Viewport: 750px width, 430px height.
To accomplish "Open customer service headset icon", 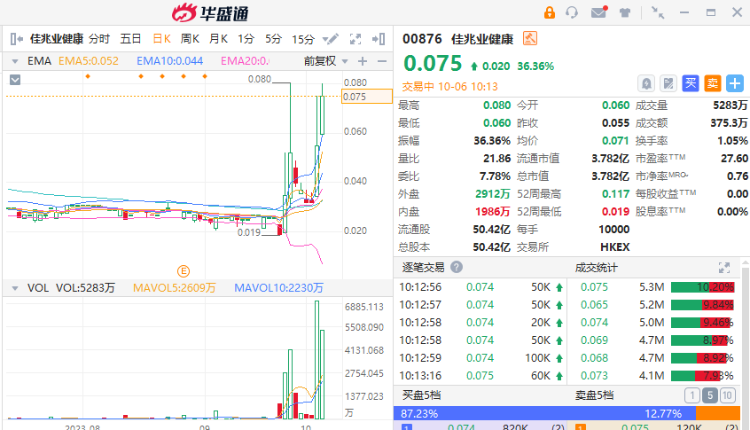I will click(x=572, y=12).
